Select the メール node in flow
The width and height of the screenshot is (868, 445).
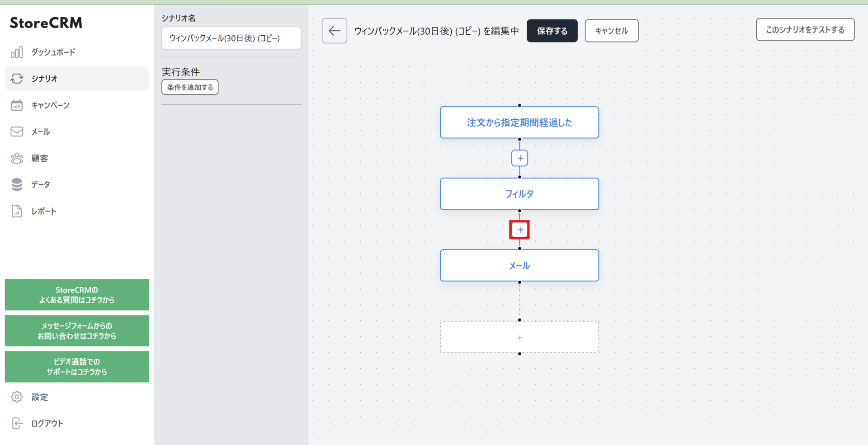tap(519, 266)
